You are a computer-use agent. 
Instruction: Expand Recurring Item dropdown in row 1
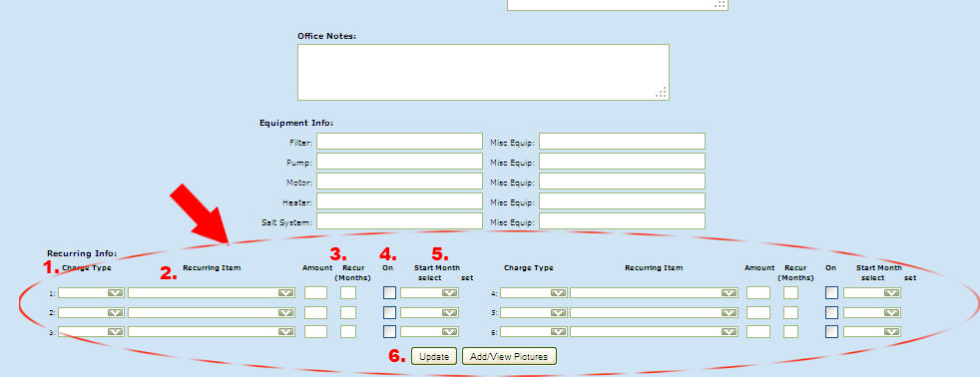tap(212, 293)
